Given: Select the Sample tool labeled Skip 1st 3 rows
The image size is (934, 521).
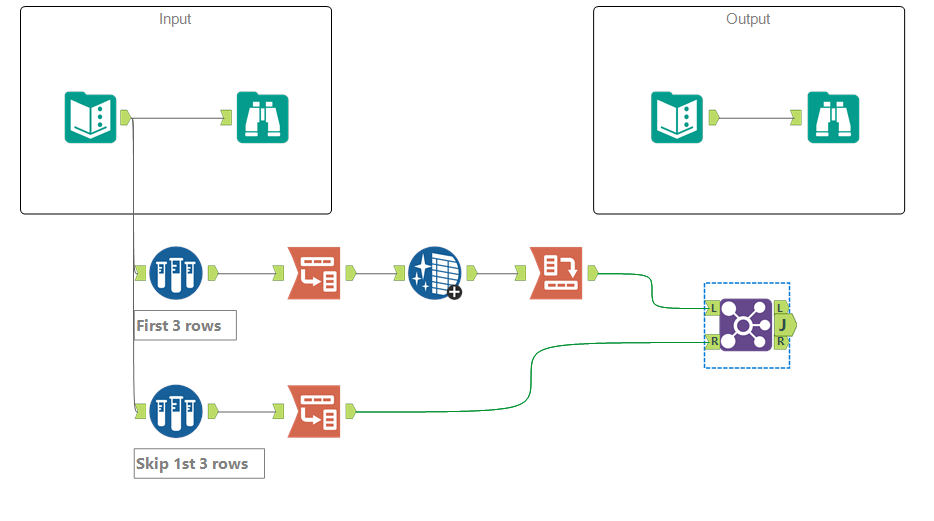Looking at the screenshot, I should pos(176,411).
